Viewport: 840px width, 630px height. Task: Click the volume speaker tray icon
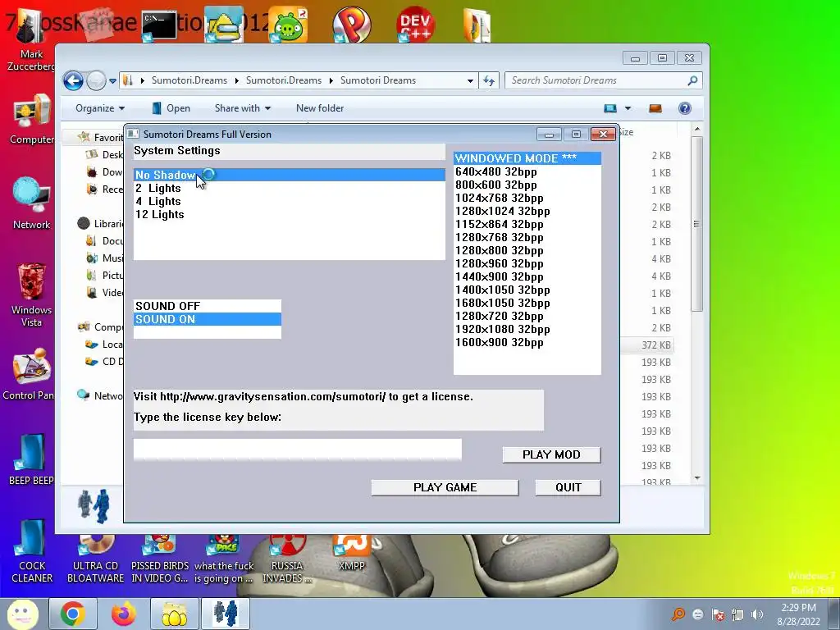click(x=757, y=614)
